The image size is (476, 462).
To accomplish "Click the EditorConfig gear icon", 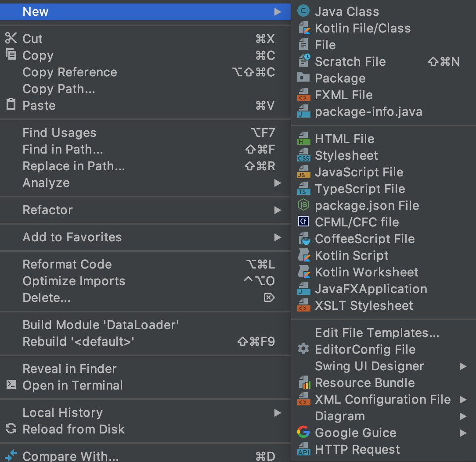I will [x=303, y=349].
